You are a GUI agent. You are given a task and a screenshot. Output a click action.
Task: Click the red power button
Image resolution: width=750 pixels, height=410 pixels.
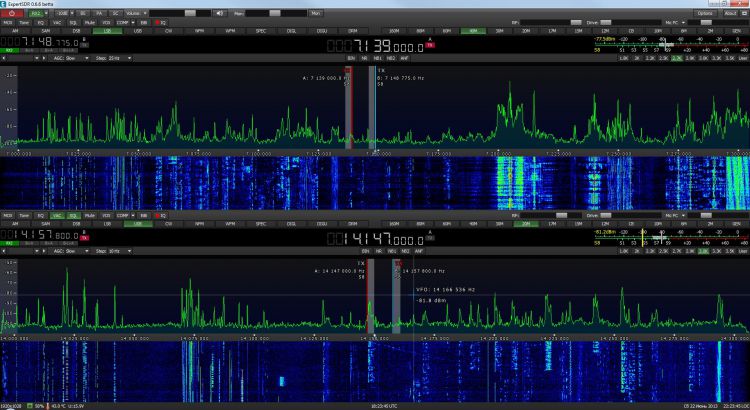12,13
